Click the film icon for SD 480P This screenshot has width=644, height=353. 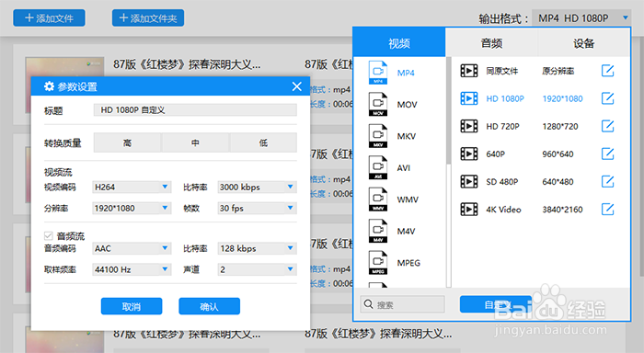pyautogui.click(x=468, y=181)
